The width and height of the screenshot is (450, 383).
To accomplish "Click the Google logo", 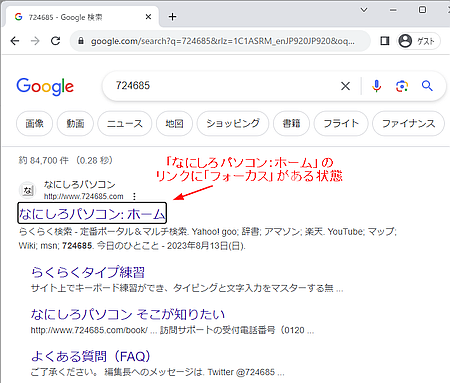I will click(45, 87).
